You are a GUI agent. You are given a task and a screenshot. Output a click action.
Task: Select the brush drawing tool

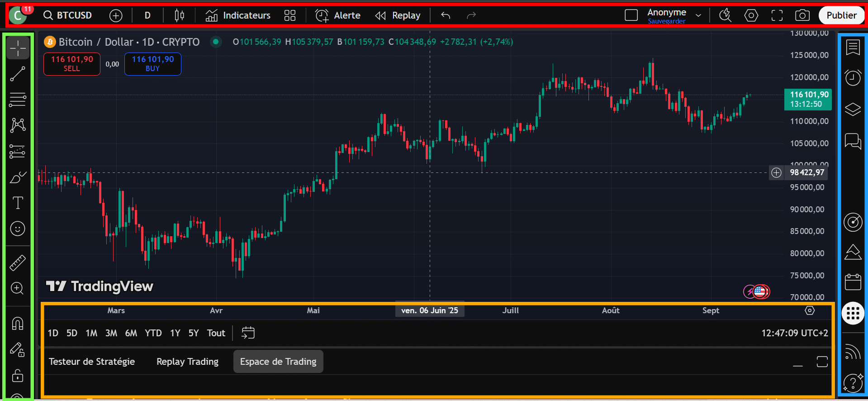(x=18, y=177)
